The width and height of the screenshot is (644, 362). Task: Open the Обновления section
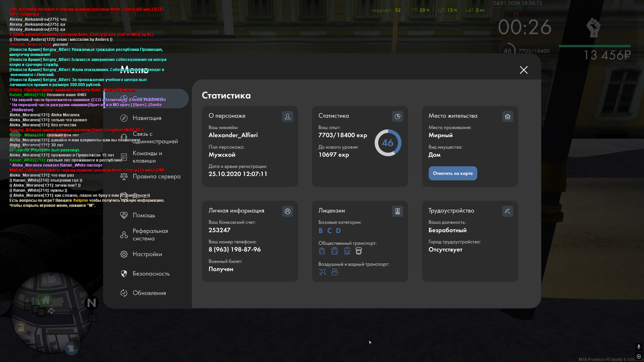[149, 293]
